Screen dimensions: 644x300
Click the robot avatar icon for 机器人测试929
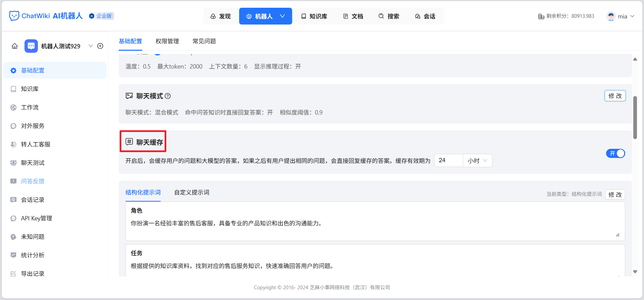[31, 46]
